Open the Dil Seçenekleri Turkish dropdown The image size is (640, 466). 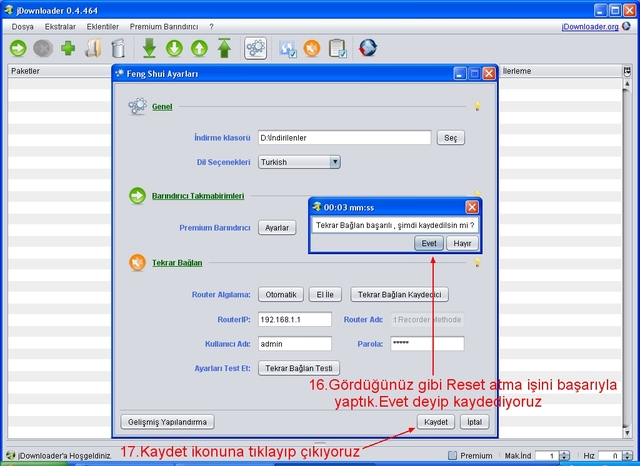(x=299, y=162)
